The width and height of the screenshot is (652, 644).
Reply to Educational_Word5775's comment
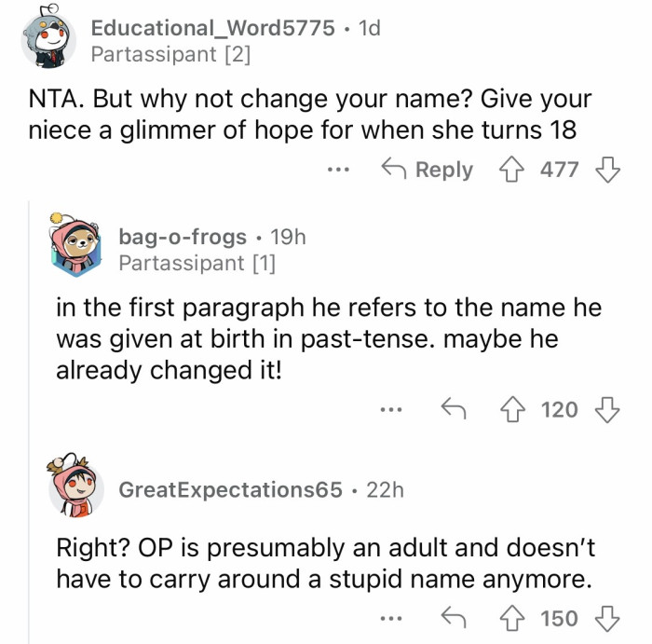(x=428, y=170)
